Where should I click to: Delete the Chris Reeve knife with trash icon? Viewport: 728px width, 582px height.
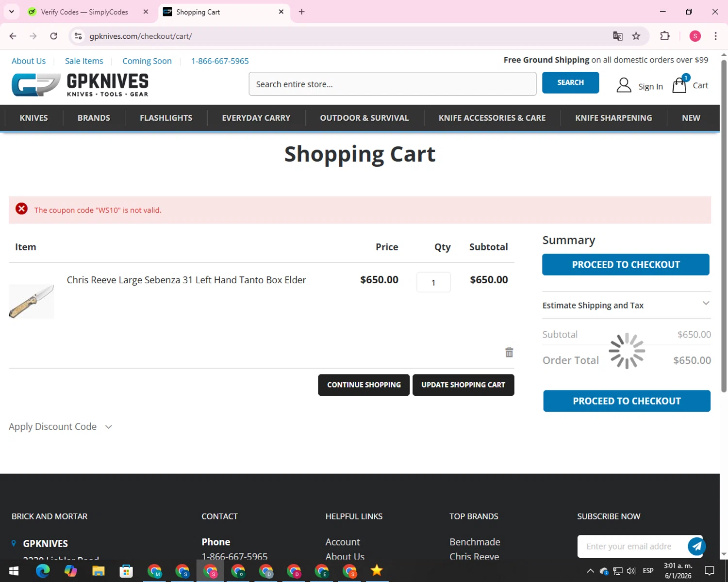(509, 352)
